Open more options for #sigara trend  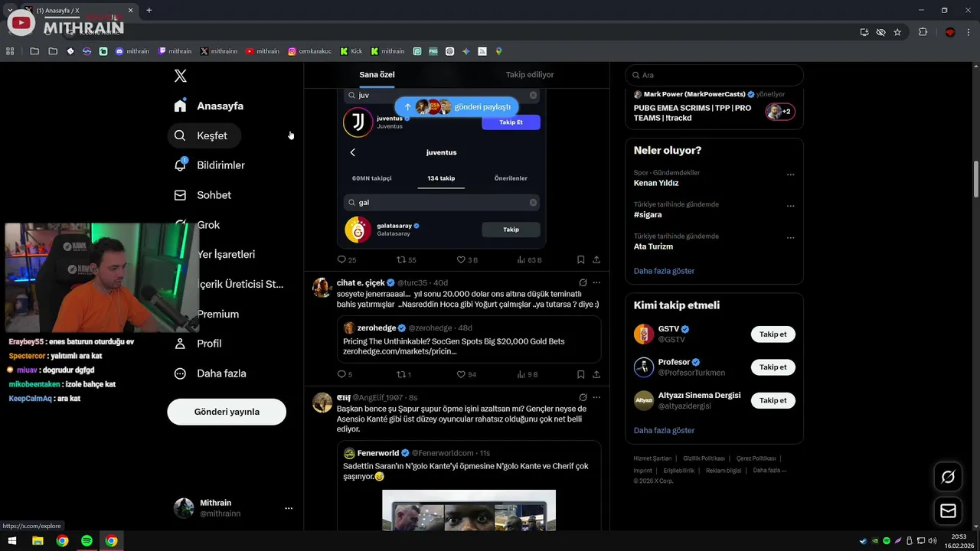(x=791, y=206)
